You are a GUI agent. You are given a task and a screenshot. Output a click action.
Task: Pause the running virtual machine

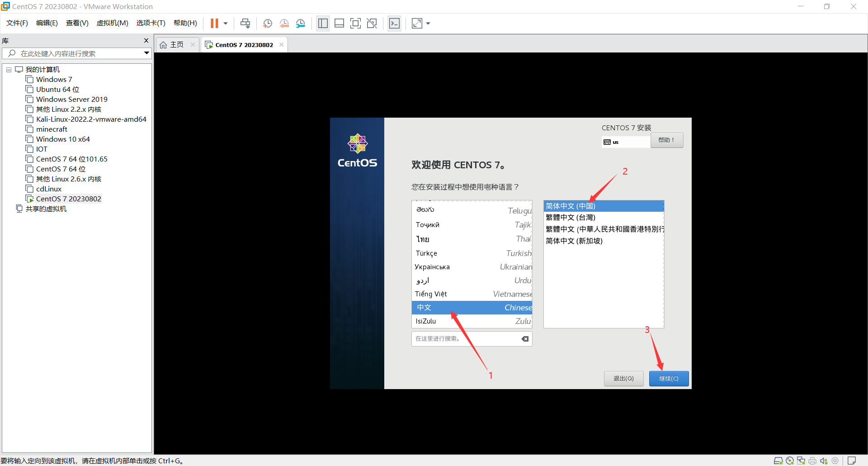point(214,23)
